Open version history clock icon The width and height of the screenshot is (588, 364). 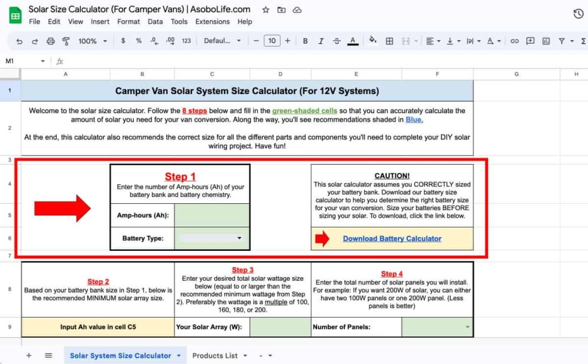[578, 14]
